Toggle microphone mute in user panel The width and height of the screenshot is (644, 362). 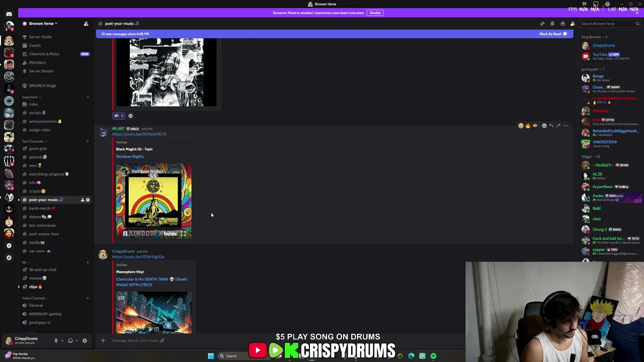[56, 340]
